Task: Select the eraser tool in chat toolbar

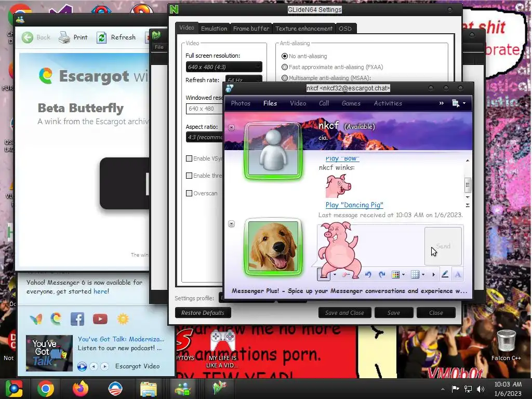Action: tap(345, 274)
